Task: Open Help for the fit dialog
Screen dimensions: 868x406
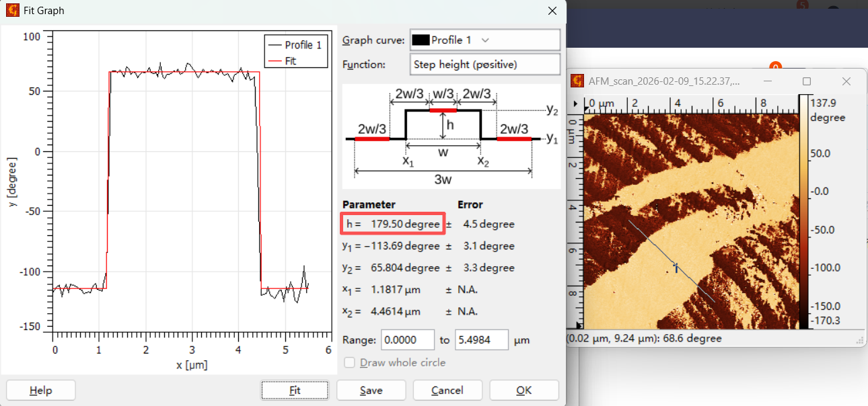Action: [x=41, y=391]
